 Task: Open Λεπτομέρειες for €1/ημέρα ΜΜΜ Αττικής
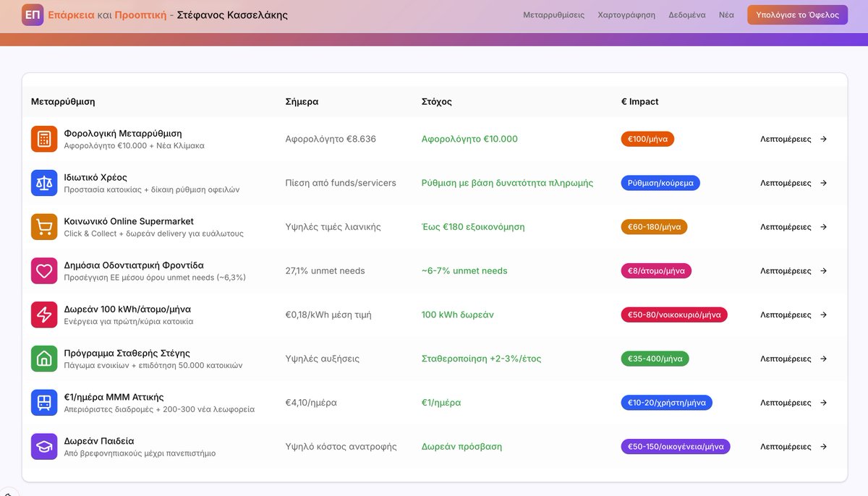(x=793, y=403)
